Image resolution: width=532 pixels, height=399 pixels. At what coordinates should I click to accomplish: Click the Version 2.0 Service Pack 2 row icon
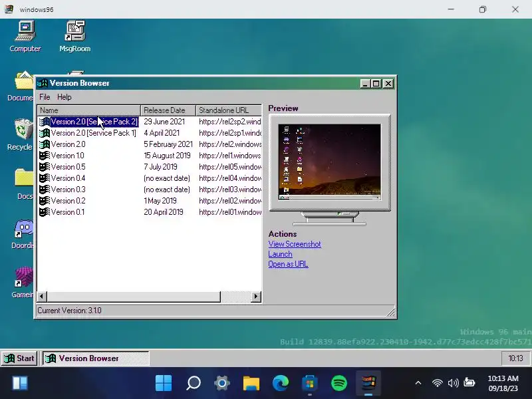pos(45,122)
